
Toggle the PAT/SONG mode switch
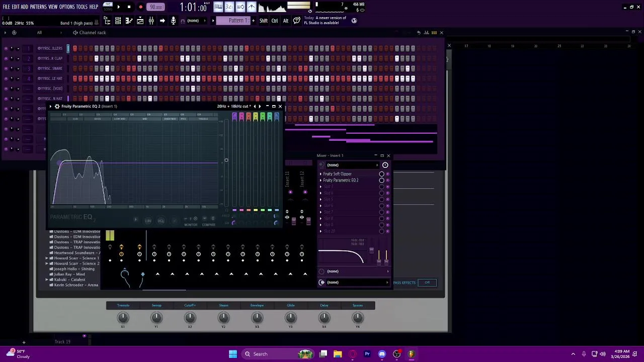(x=108, y=7)
